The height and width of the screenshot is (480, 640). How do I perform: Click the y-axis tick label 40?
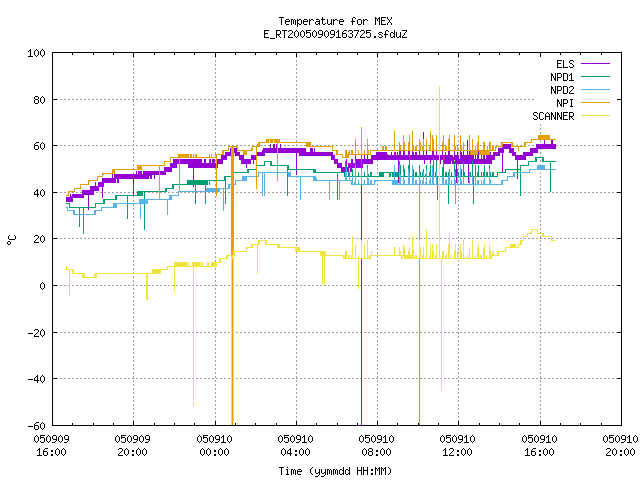(39, 193)
